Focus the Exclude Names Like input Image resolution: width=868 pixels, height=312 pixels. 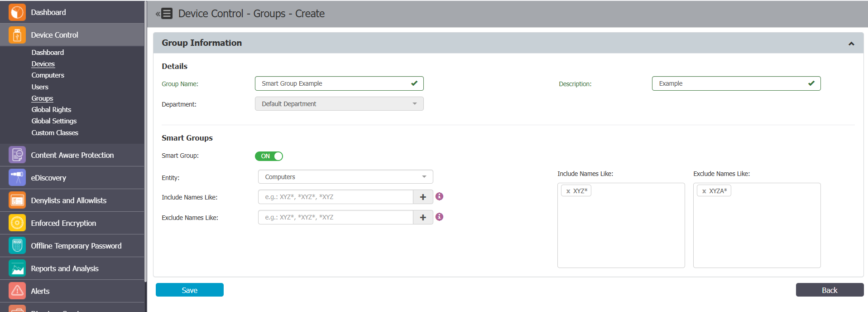pos(336,217)
